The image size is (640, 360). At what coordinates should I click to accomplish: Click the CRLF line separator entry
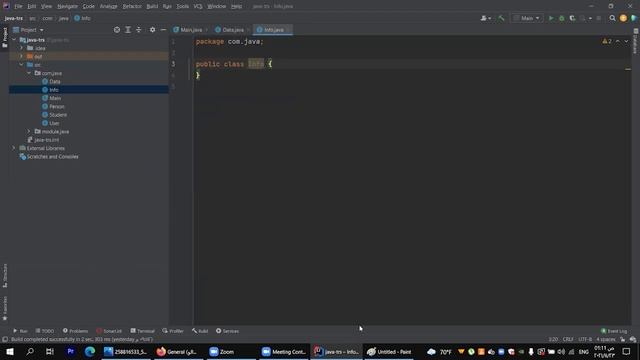(x=568, y=340)
